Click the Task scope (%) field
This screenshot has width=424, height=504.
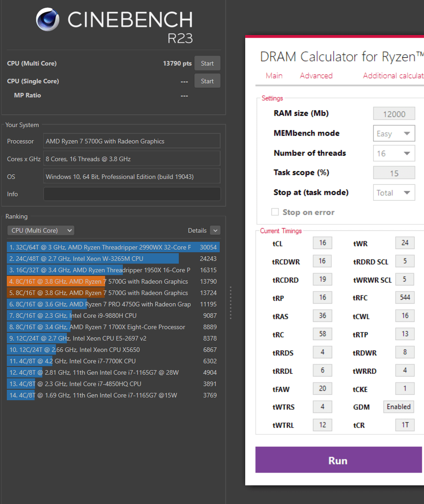click(394, 173)
